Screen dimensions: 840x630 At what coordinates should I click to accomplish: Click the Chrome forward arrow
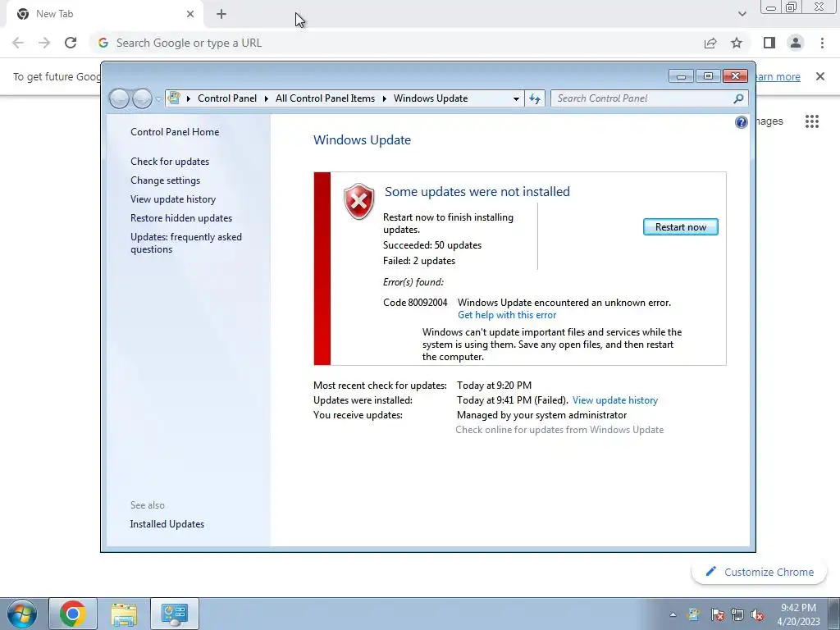(44, 43)
